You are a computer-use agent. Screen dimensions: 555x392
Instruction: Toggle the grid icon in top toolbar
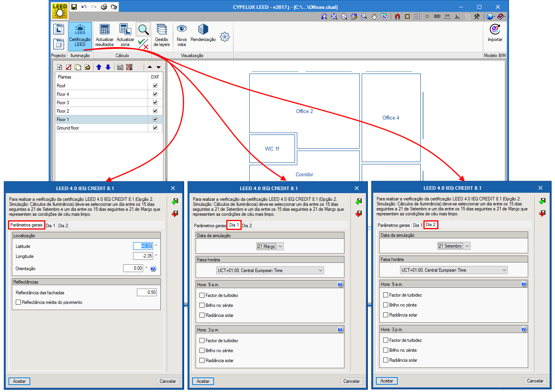pyautogui.click(x=417, y=16)
